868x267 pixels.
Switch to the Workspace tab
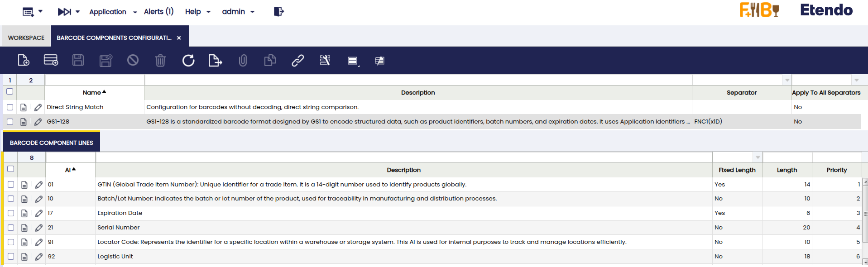pos(26,38)
